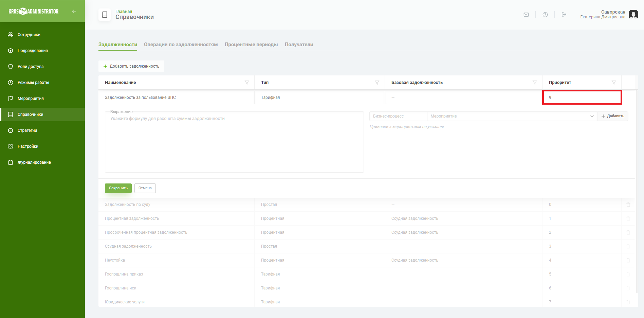
Task: Click Добавить to bind an event
Action: [613, 116]
